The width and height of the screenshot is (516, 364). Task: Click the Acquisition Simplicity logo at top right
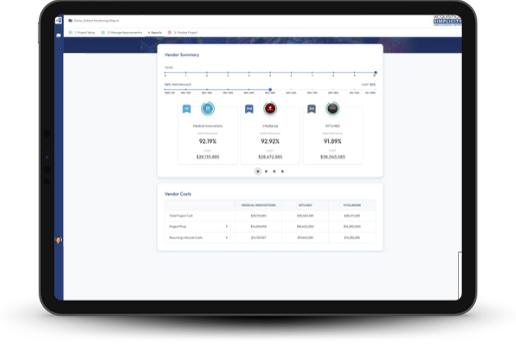[447, 20]
